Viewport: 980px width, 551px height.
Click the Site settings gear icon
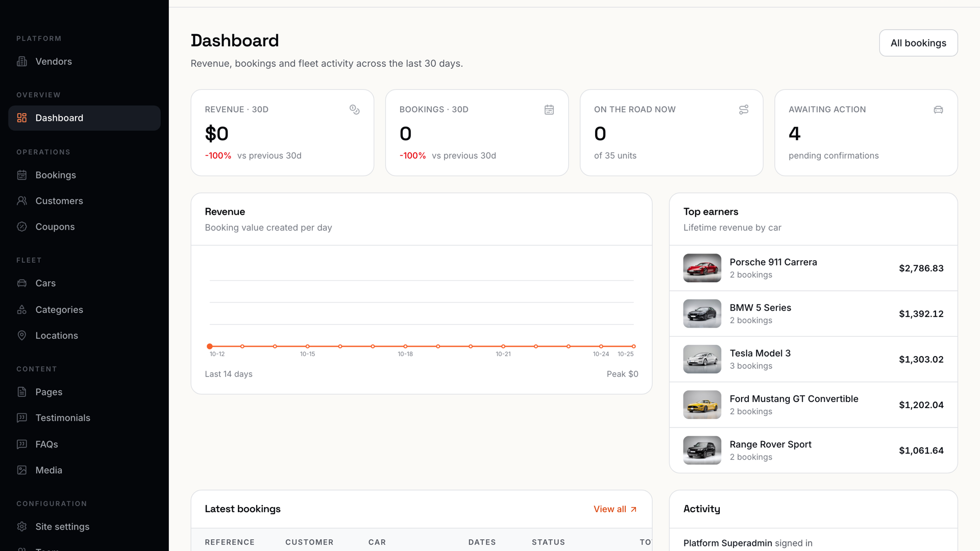click(x=22, y=527)
